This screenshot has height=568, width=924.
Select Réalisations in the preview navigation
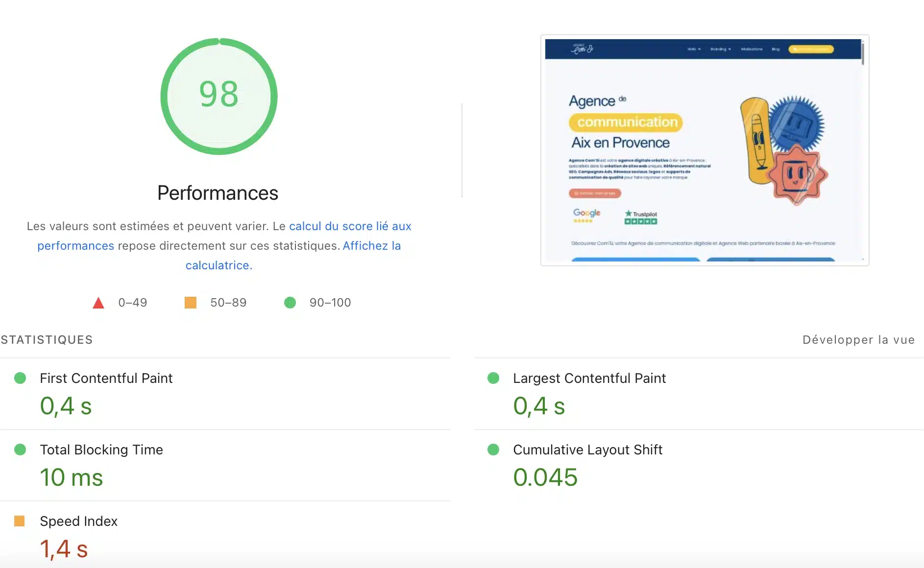pyautogui.click(x=751, y=49)
